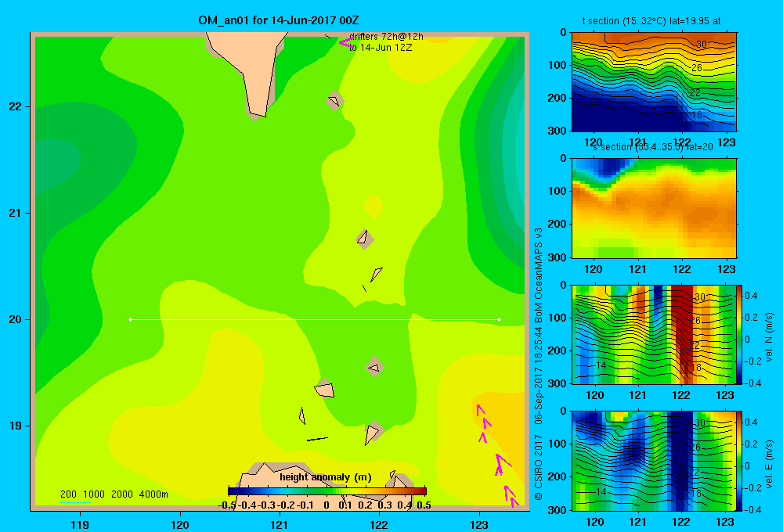Click the '200' depth contour legend value

coord(68,494)
